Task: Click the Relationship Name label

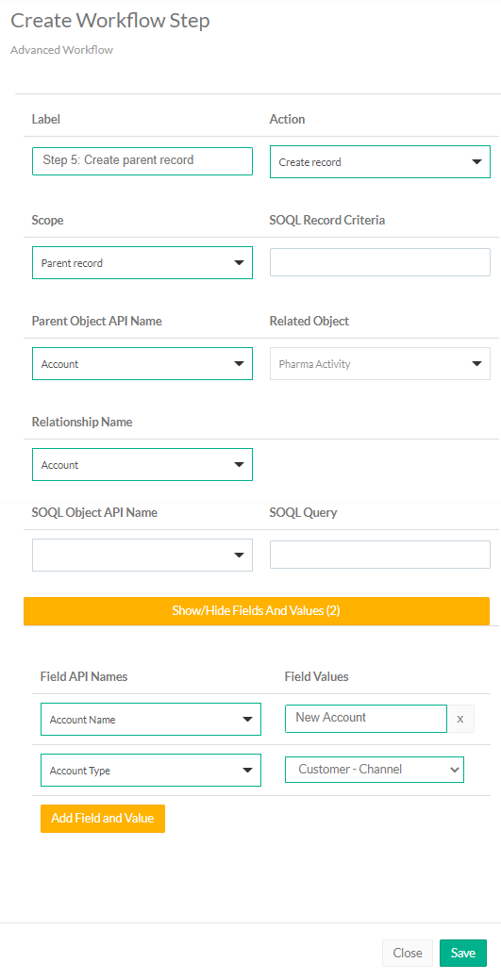Action: pyautogui.click(x=82, y=422)
